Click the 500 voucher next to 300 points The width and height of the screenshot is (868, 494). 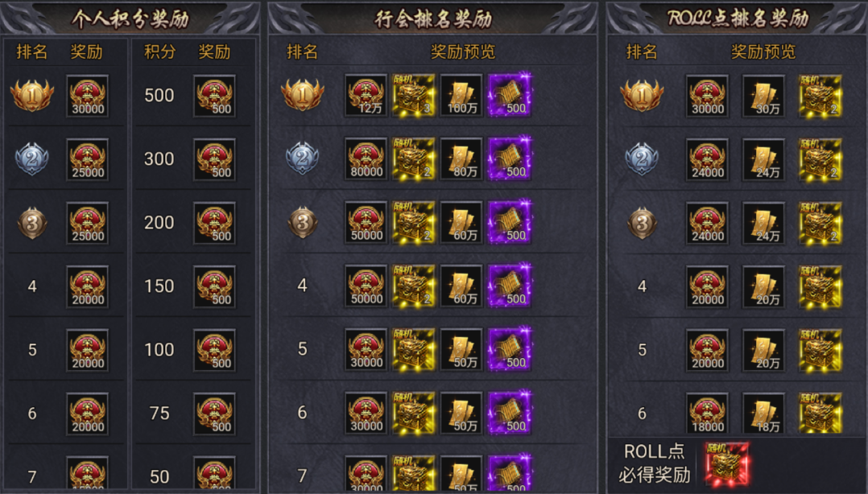214,159
